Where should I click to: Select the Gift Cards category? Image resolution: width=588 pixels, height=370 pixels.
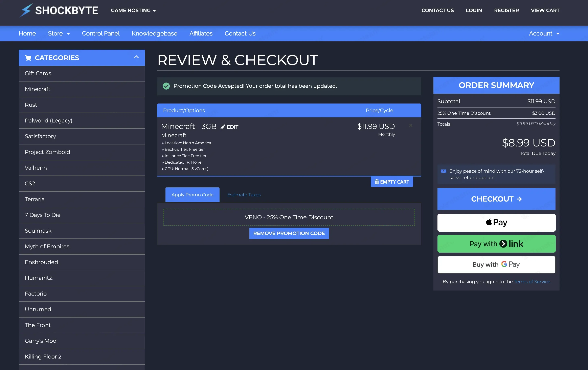click(x=82, y=73)
